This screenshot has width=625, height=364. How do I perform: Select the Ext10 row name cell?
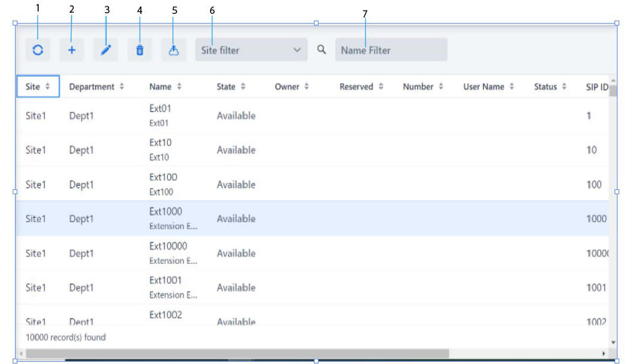click(160, 150)
